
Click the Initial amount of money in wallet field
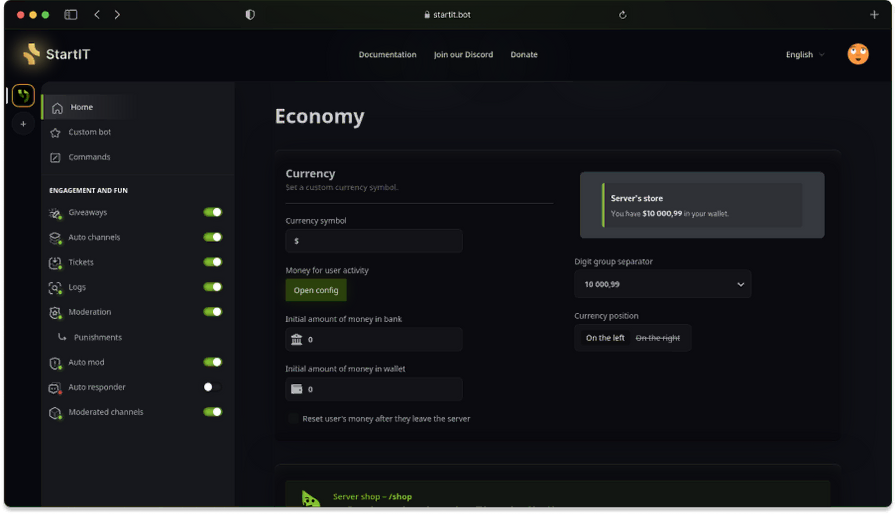[x=374, y=389]
